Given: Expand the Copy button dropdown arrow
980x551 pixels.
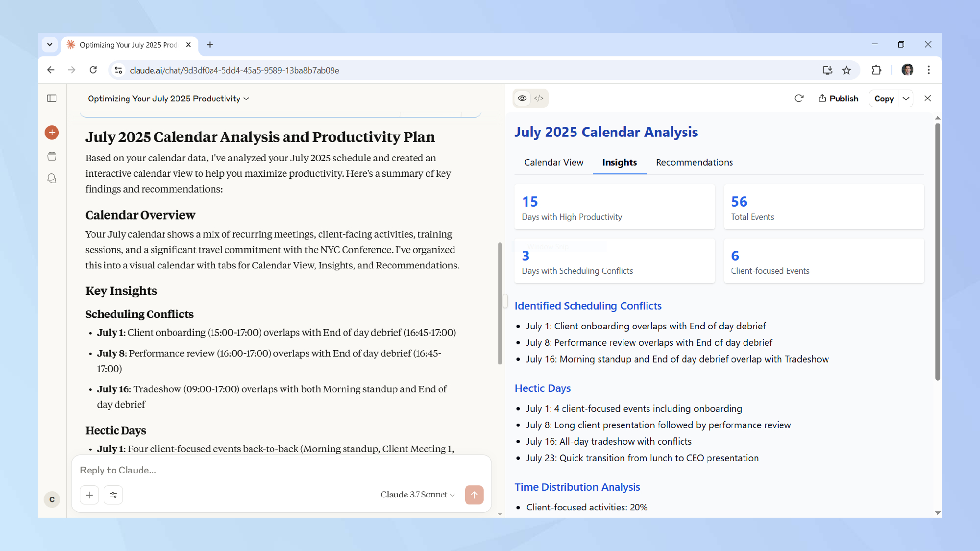Looking at the screenshot, I should (906, 98).
